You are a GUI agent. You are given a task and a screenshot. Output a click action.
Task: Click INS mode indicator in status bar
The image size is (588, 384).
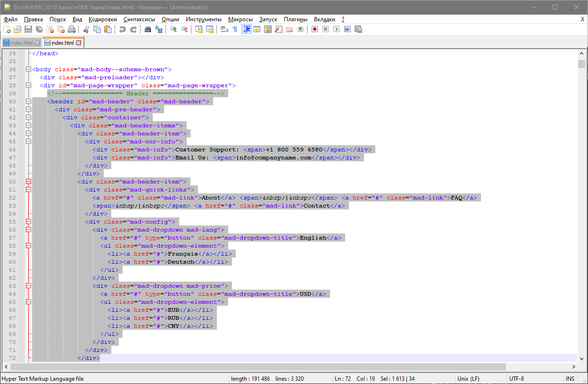pyautogui.click(x=570, y=378)
